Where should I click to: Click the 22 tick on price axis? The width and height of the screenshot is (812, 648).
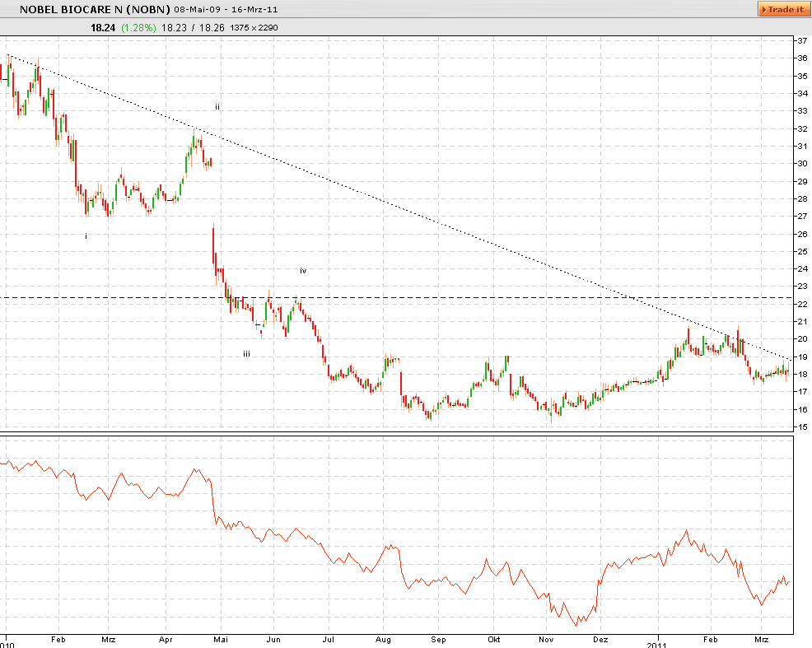tap(802, 305)
